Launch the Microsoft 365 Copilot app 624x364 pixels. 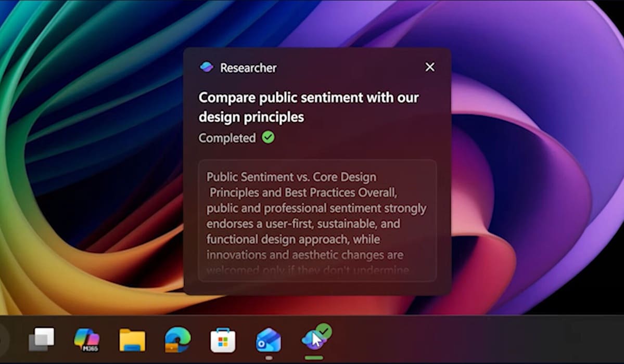point(87,340)
